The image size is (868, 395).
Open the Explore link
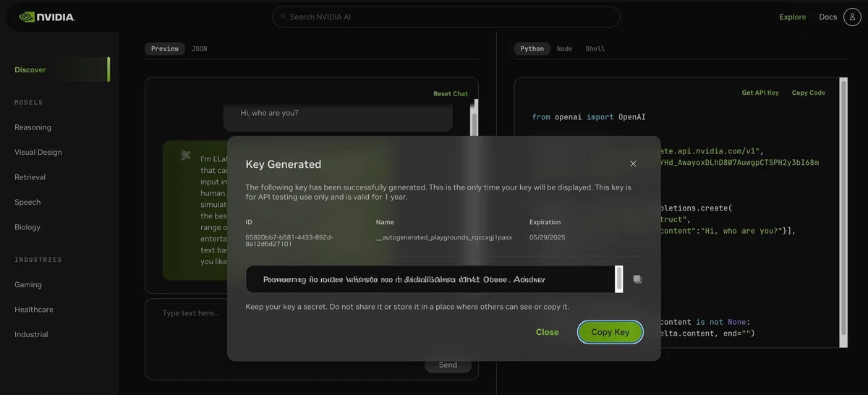(x=793, y=17)
